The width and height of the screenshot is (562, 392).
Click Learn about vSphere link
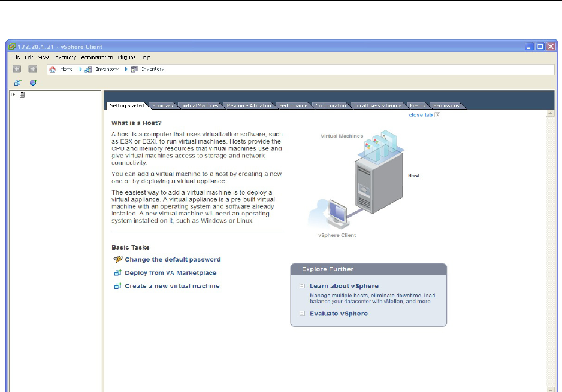[x=344, y=286]
